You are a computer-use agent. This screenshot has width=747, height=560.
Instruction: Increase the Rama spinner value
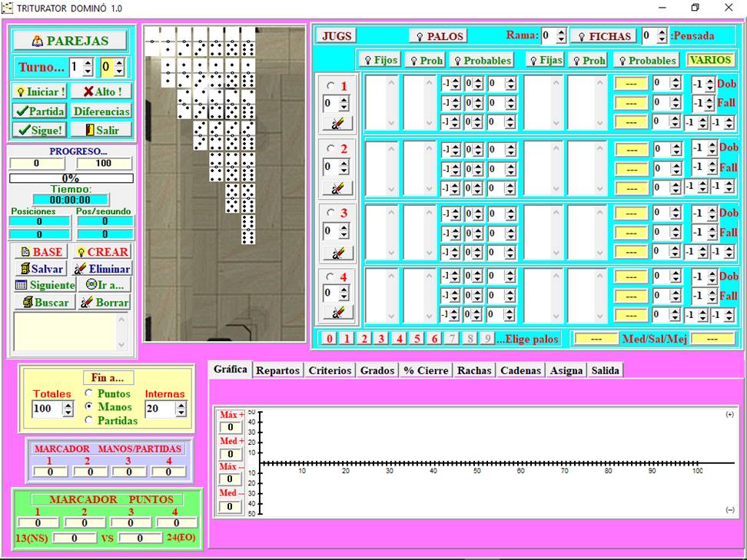click(561, 32)
